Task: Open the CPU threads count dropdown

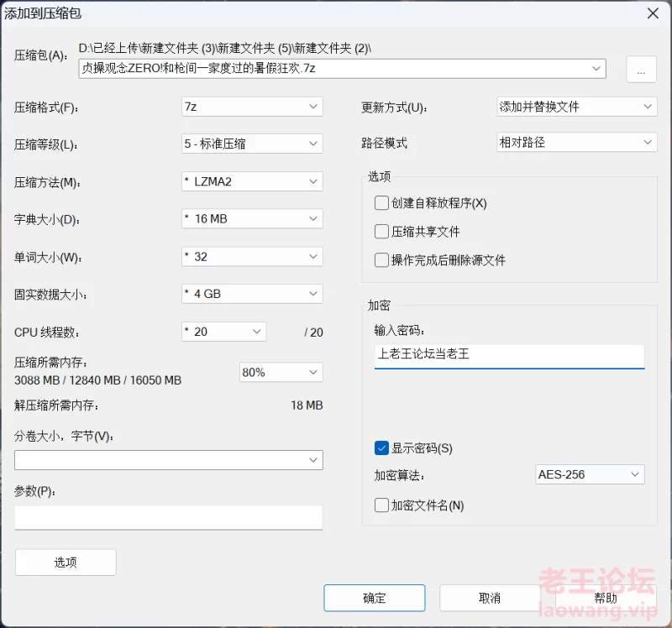Action: 223,332
